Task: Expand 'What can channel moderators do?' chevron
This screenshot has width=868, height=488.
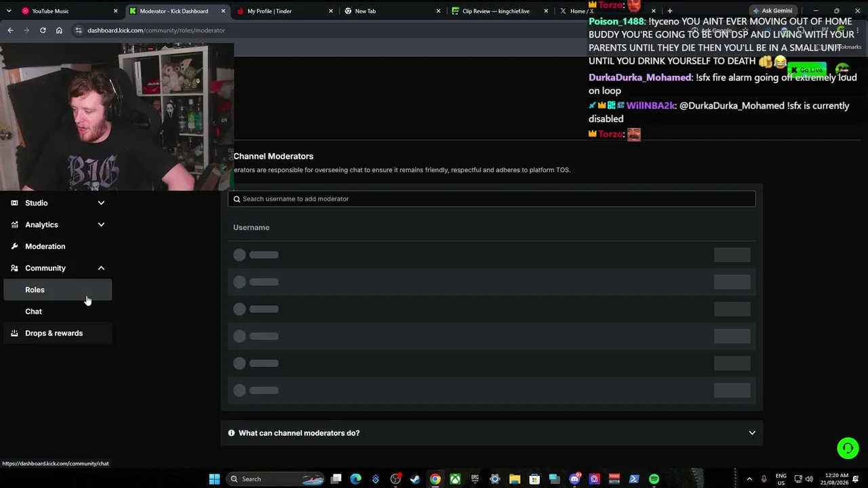Action: click(x=752, y=432)
